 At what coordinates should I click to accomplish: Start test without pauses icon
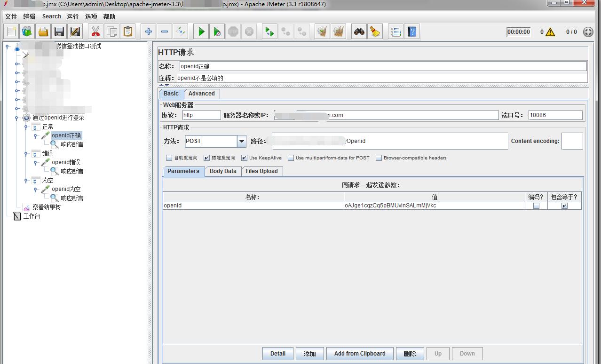pos(217,32)
